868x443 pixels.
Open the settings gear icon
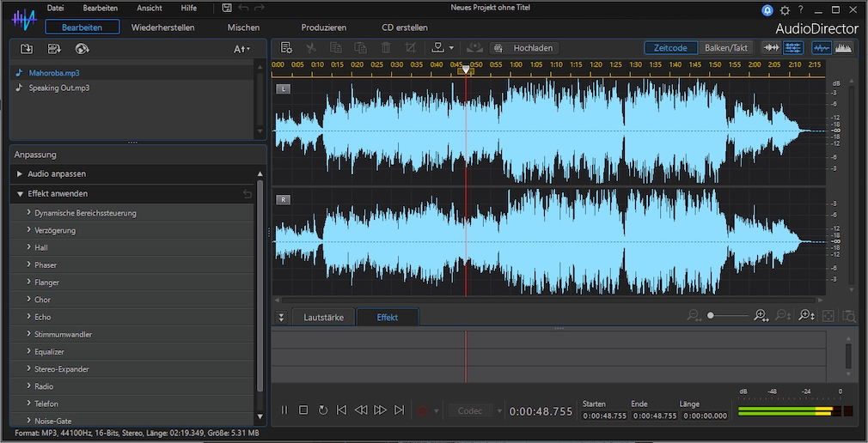click(x=785, y=10)
